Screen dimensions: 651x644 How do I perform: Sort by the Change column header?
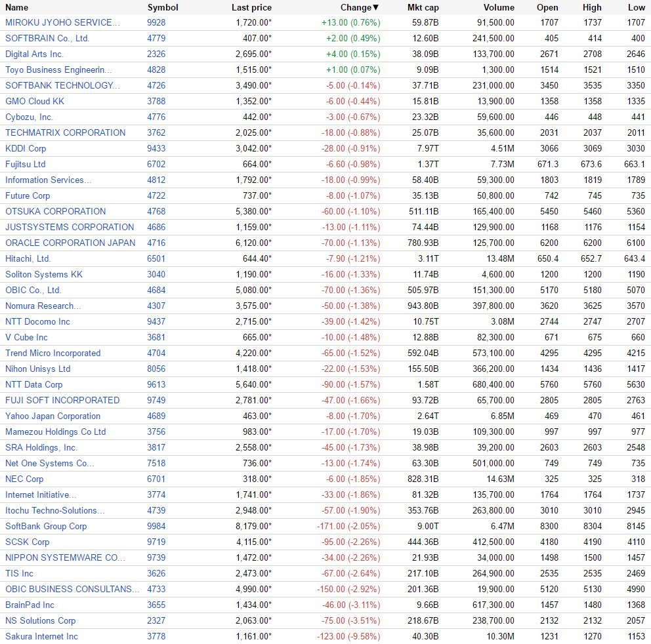[360, 7]
